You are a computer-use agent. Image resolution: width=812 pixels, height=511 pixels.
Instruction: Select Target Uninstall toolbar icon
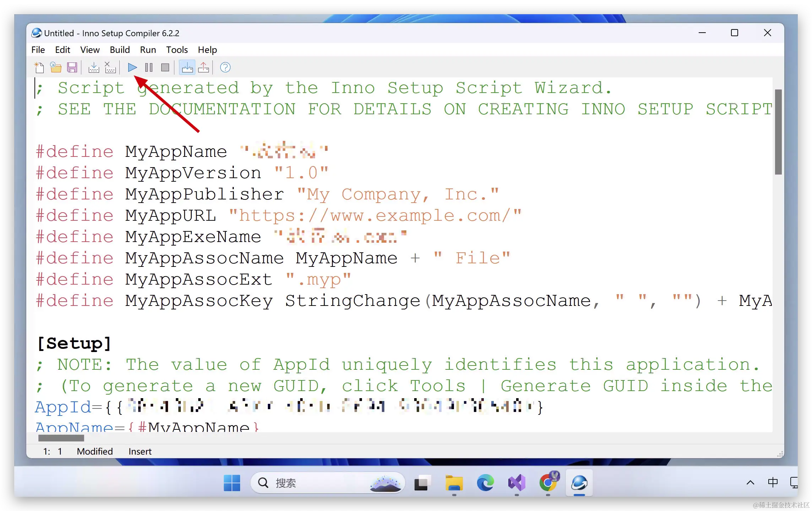point(204,67)
